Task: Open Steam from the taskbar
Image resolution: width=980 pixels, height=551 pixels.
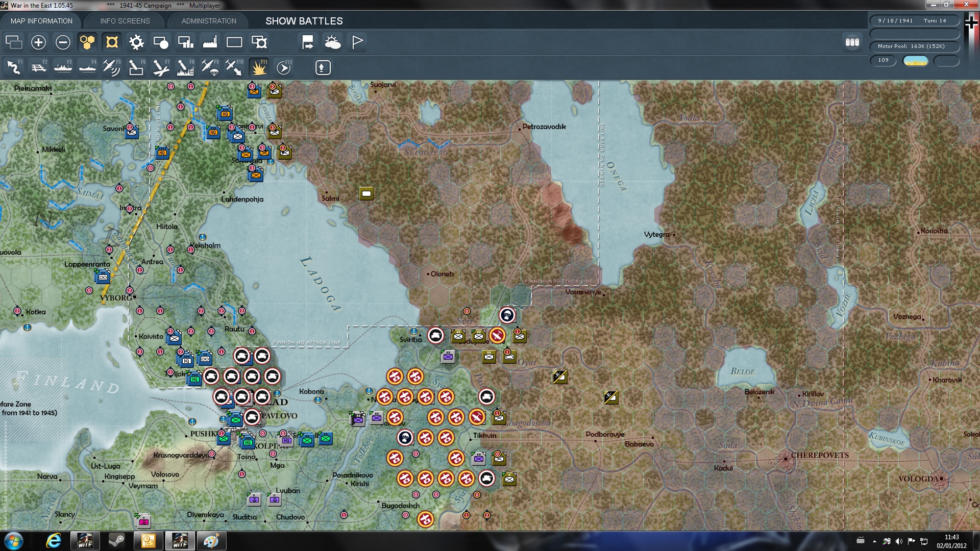Action: (x=116, y=541)
